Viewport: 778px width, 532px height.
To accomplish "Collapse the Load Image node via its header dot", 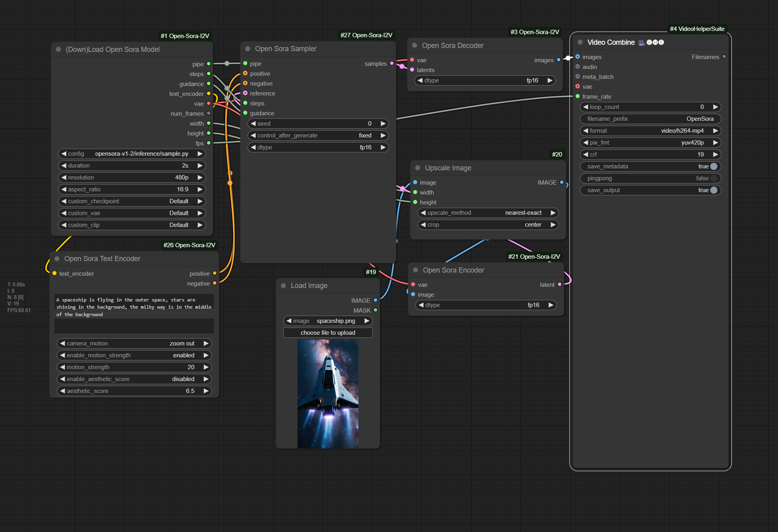I will (283, 285).
